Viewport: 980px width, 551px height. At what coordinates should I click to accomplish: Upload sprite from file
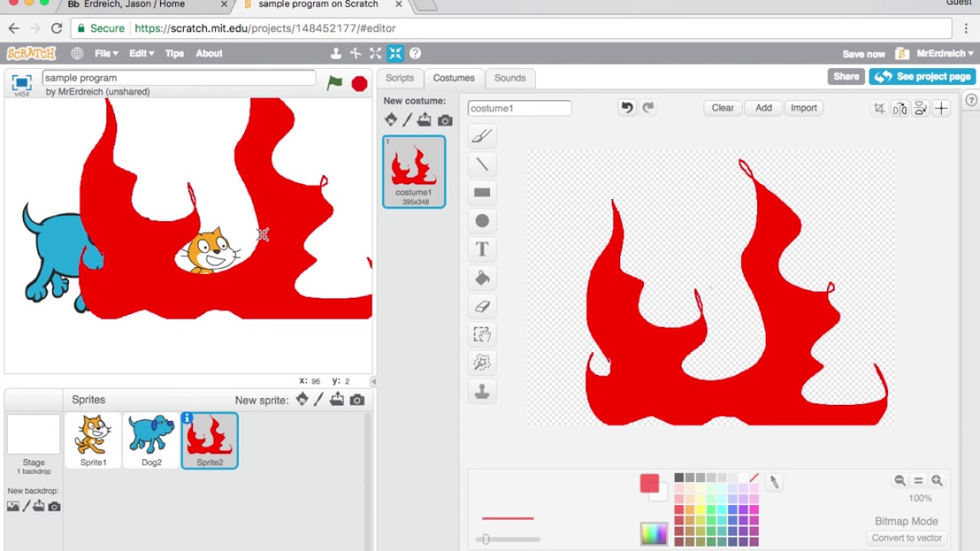pyautogui.click(x=337, y=399)
